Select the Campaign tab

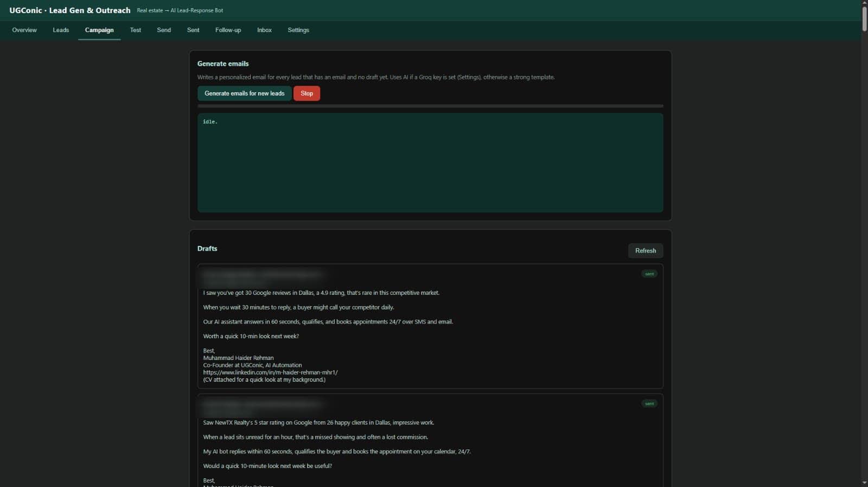[x=99, y=30]
